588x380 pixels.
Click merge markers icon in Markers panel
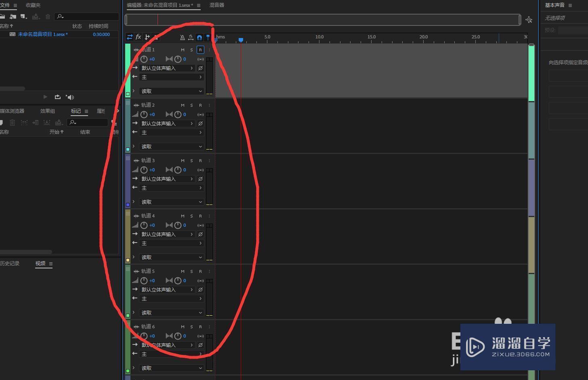point(24,122)
